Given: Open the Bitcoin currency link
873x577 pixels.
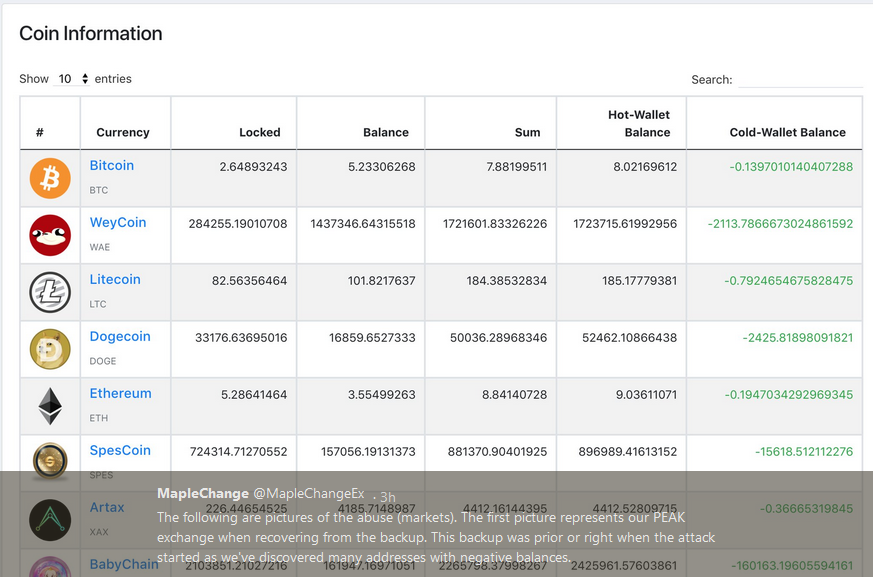Looking at the screenshot, I should click(x=112, y=166).
